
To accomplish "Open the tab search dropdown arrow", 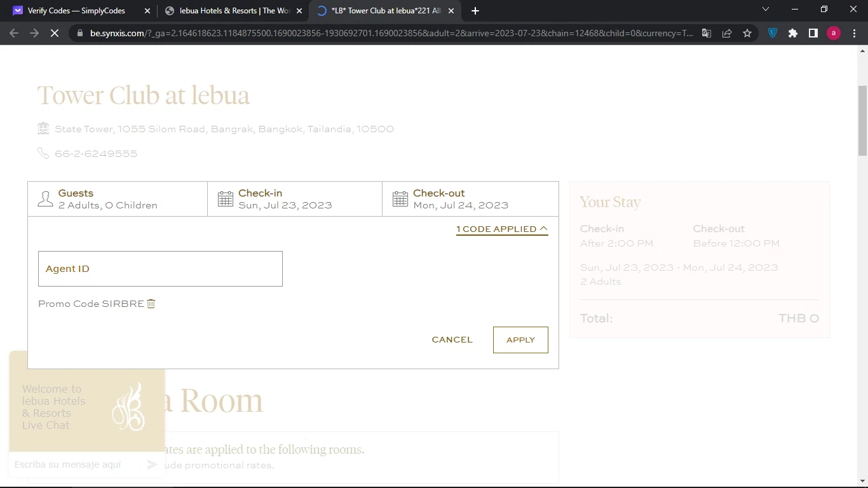I will [766, 10].
